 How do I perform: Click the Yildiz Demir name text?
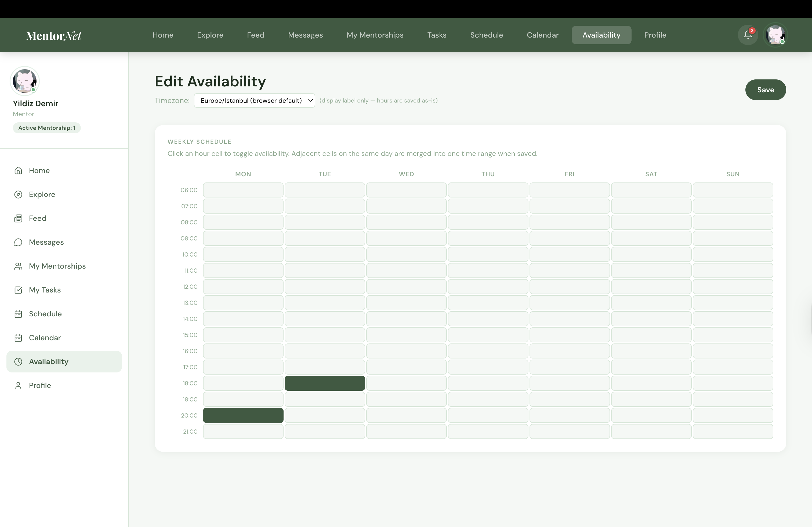(35, 103)
